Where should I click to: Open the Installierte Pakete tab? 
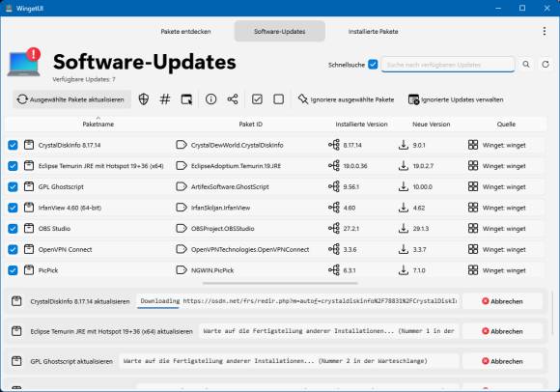pyautogui.click(x=373, y=32)
